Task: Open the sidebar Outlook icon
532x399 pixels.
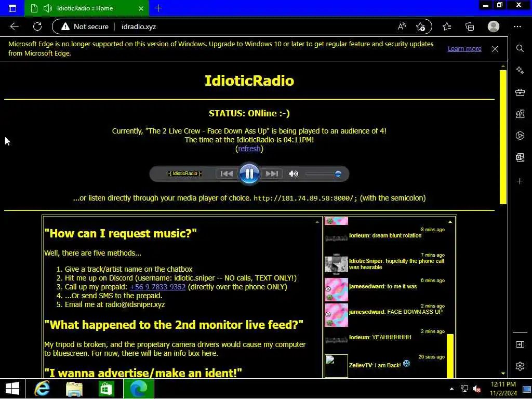Action: 520,157
